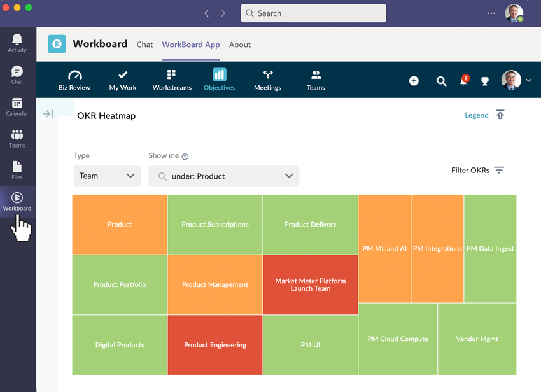
Task: Open Teams in the left sidebar
Action: pyautogui.click(x=17, y=138)
